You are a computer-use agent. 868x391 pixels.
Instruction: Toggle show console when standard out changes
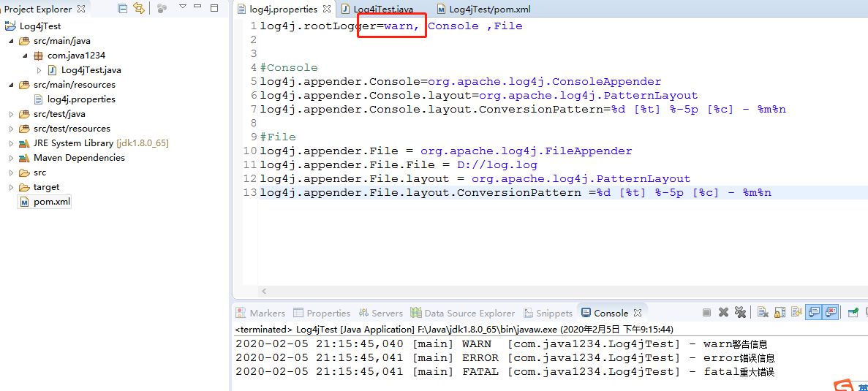(x=813, y=313)
